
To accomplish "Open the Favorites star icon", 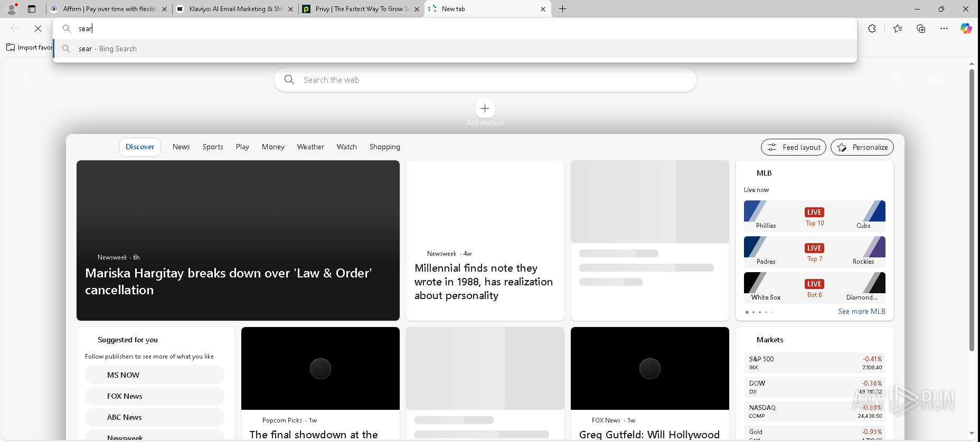I will click(898, 28).
